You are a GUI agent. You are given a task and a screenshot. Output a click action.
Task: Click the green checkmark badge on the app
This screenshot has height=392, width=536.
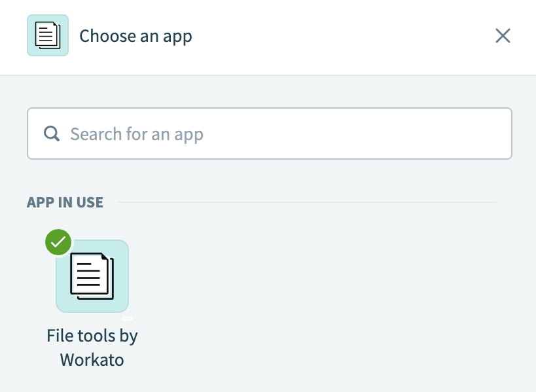58,242
